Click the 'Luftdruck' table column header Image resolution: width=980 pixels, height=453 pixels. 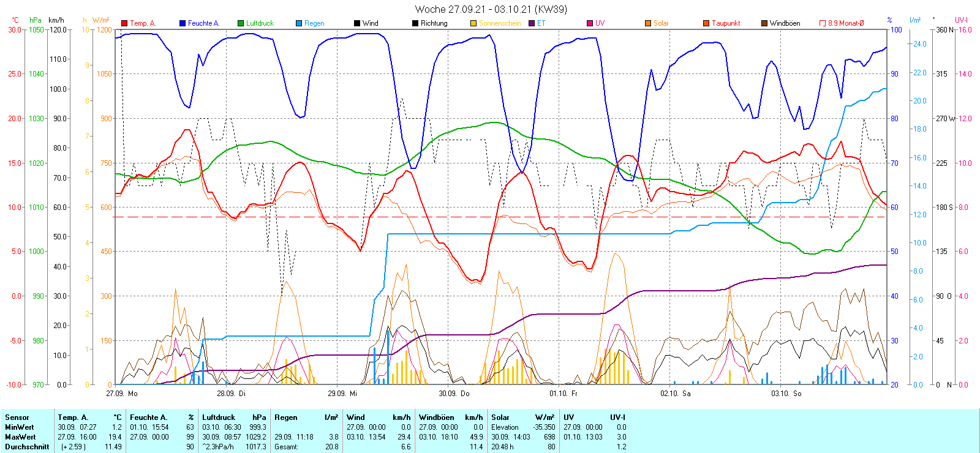[219, 417]
